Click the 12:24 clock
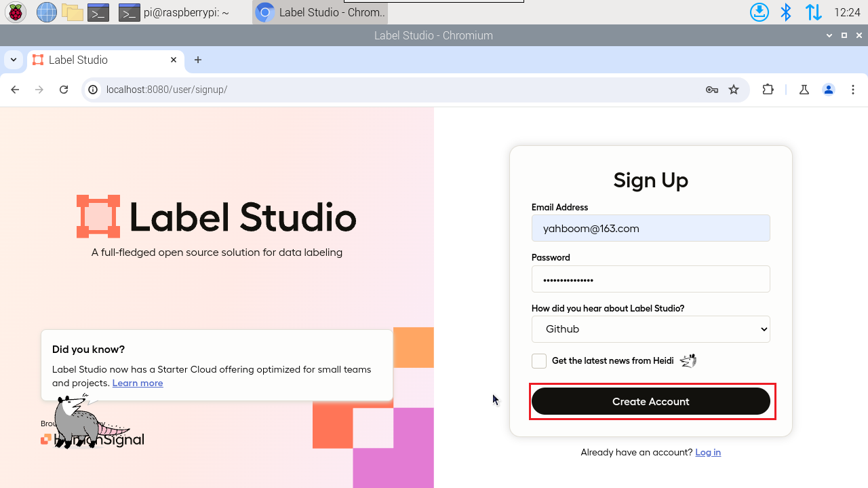 [847, 12]
